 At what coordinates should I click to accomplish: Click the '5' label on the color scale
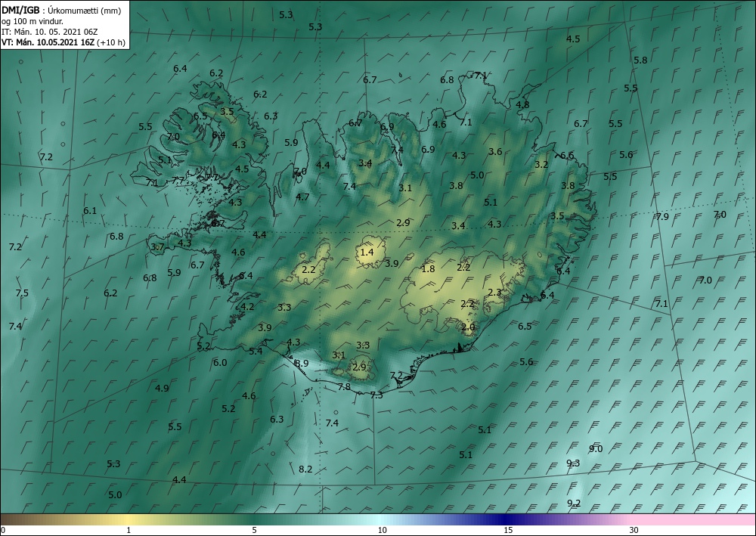254,531
